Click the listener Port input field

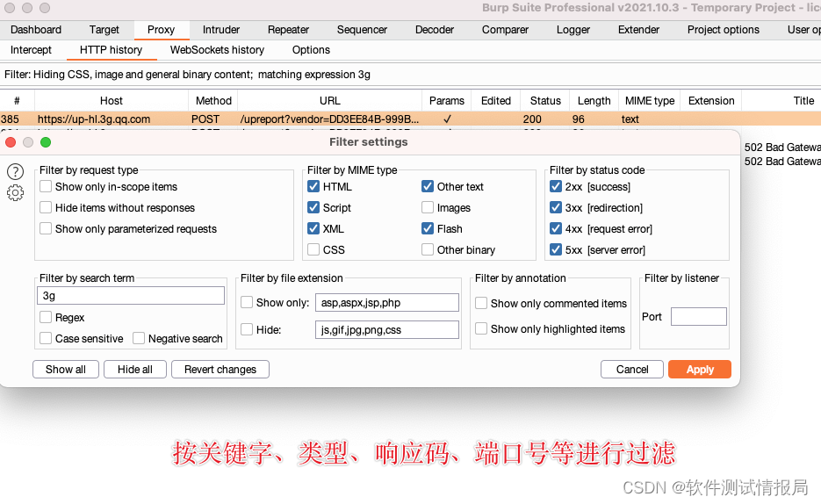699,317
